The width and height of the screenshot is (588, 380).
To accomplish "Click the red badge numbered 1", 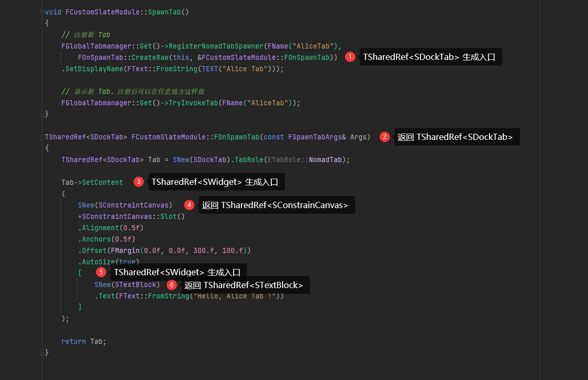I will [350, 57].
